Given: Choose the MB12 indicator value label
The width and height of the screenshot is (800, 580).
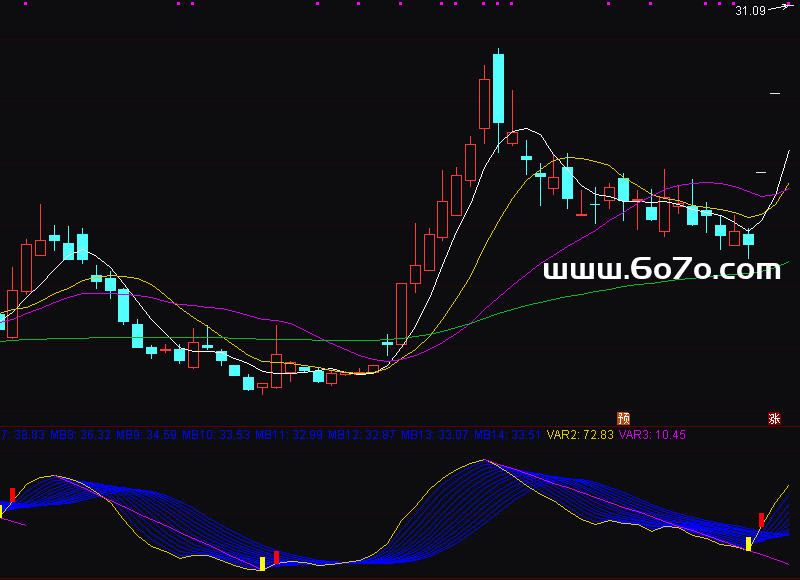Looking at the screenshot, I should [x=363, y=435].
